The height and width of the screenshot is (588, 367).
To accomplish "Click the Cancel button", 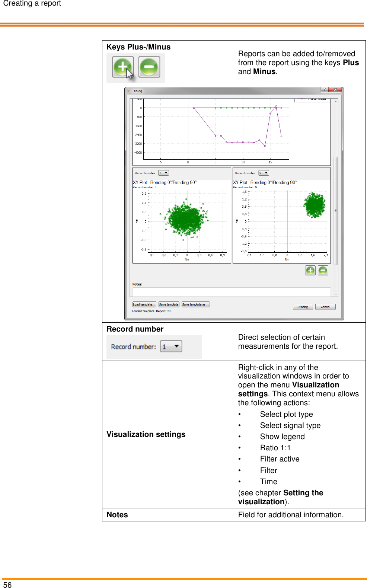I will [x=325, y=307].
